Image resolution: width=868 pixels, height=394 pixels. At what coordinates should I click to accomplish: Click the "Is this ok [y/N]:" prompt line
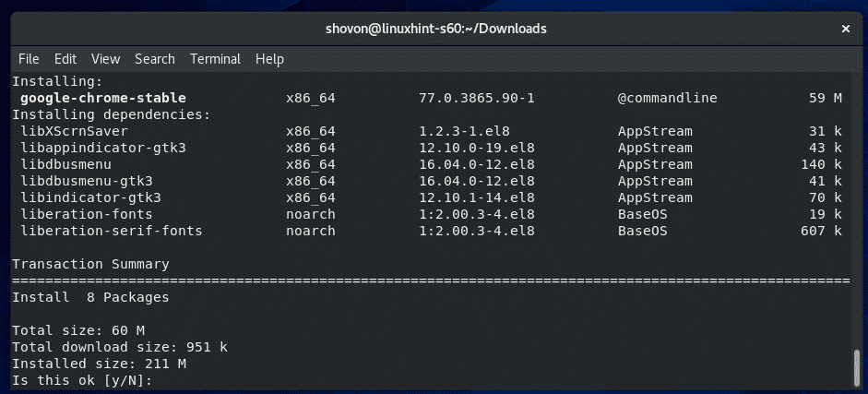pyautogui.click(x=82, y=380)
